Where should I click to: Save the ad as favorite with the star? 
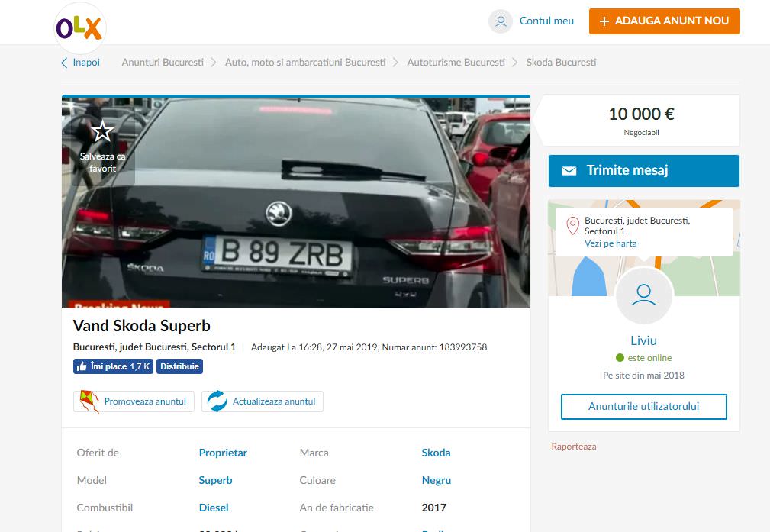[x=102, y=131]
